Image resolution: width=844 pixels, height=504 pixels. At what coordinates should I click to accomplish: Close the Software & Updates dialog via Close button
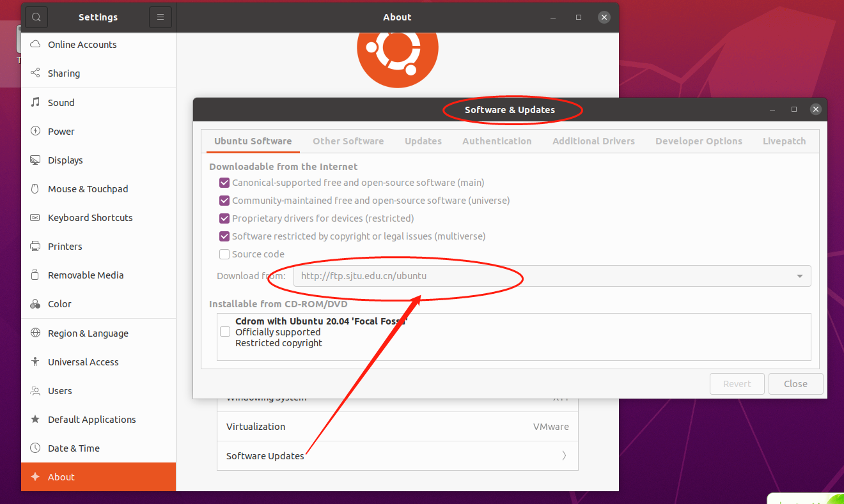[x=795, y=383]
